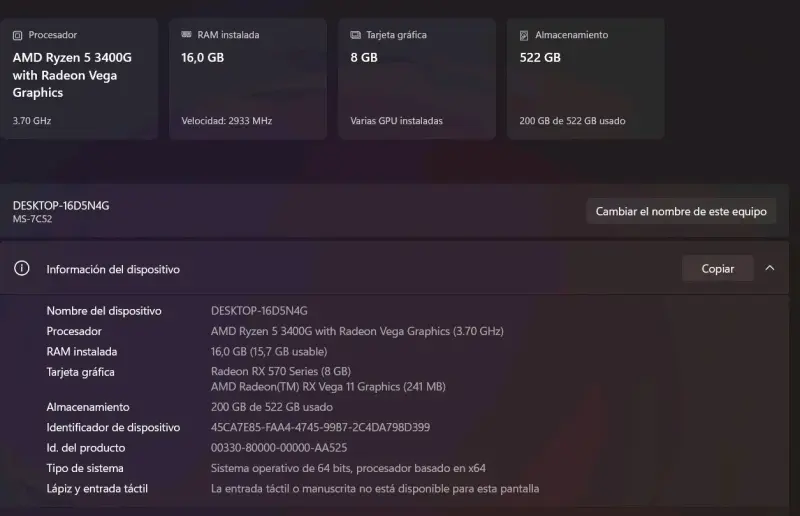Click the 'Id. del producto' label
The height and width of the screenshot is (516, 800).
(x=86, y=448)
